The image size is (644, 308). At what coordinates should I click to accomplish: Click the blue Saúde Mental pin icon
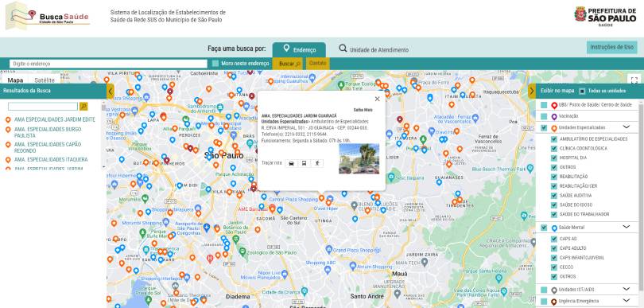(x=554, y=228)
